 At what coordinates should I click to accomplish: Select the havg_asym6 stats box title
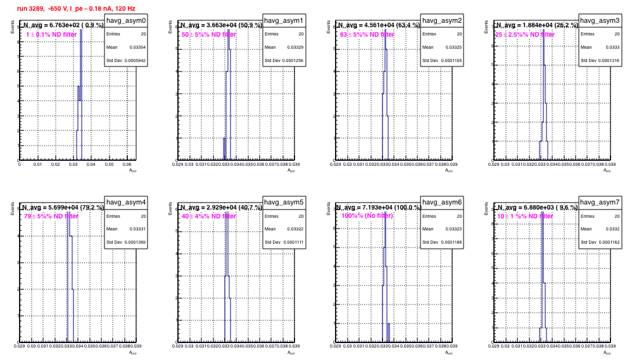point(442,203)
